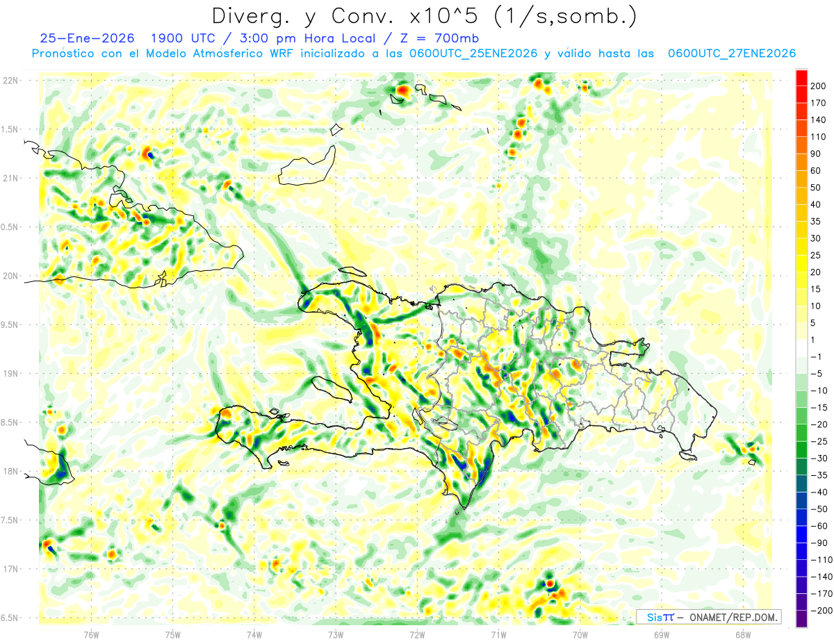Click the "69W" longitude label
This screenshot has height=644, width=834.
(662, 634)
